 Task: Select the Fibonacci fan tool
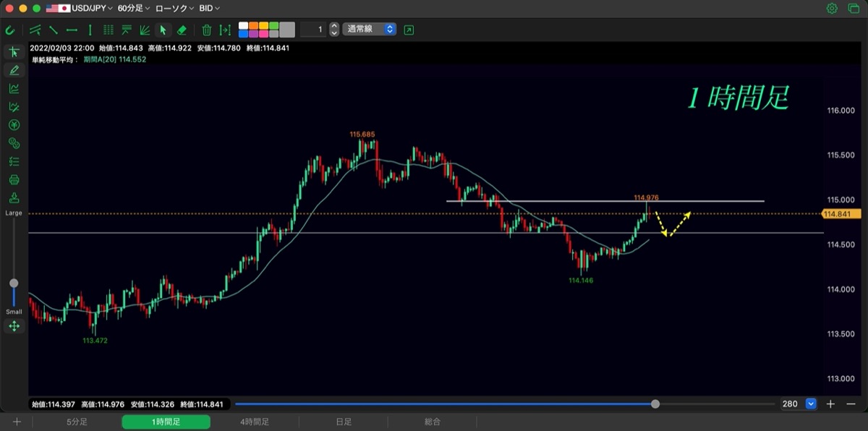(x=145, y=30)
